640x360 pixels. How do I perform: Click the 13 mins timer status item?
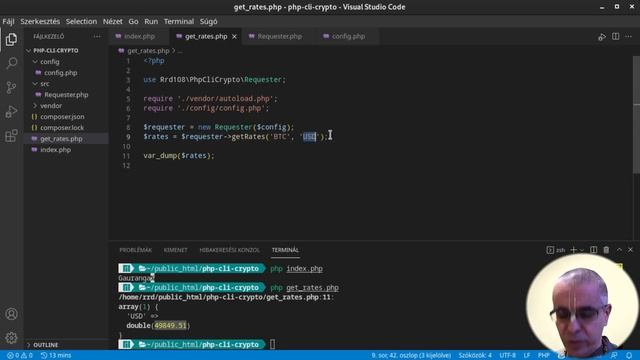56,356
